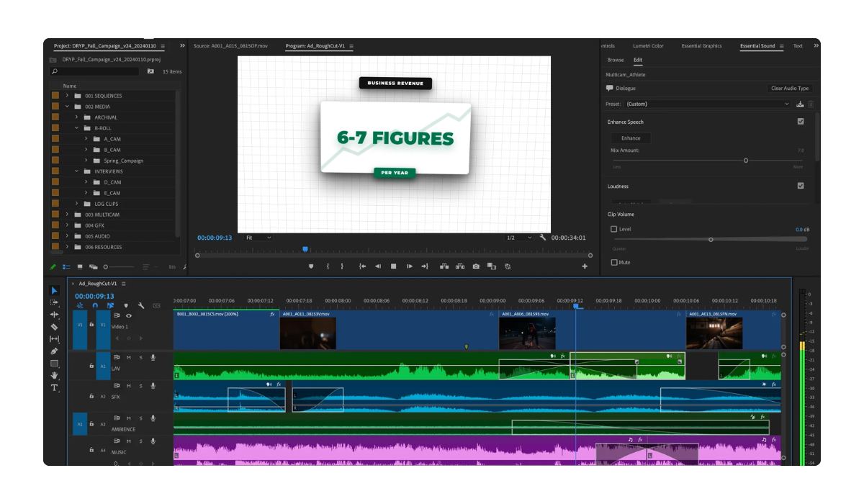Switch to Source: A001_A015_0815OF.mov tab

point(230,46)
